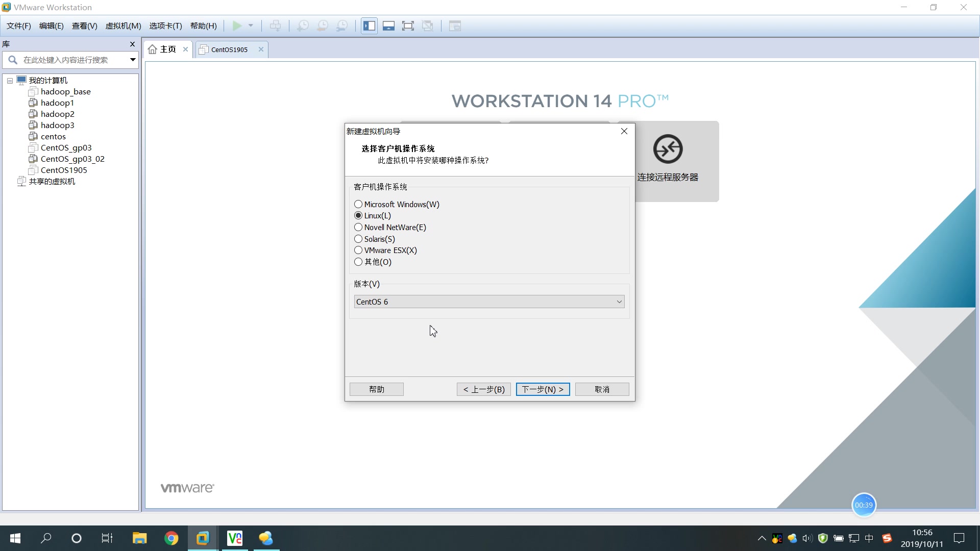The image size is (980, 551).
Task: Open the 查看(V) menu
Action: click(84, 26)
